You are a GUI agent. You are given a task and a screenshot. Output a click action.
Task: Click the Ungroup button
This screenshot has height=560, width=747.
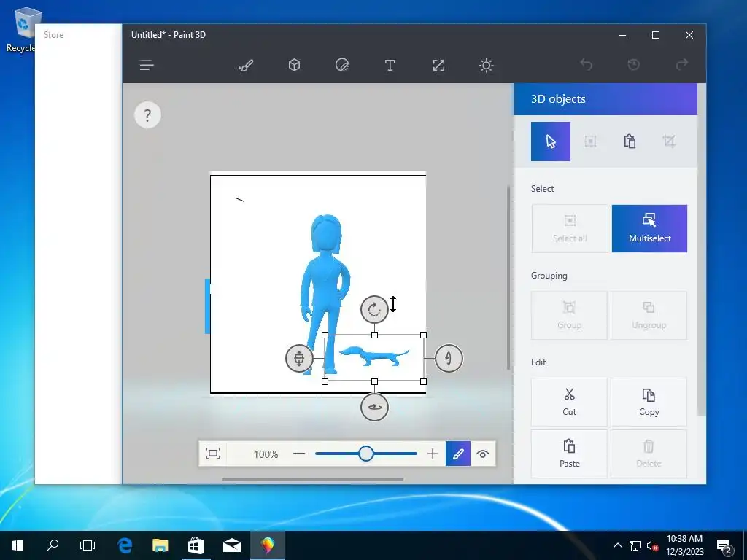coord(649,315)
